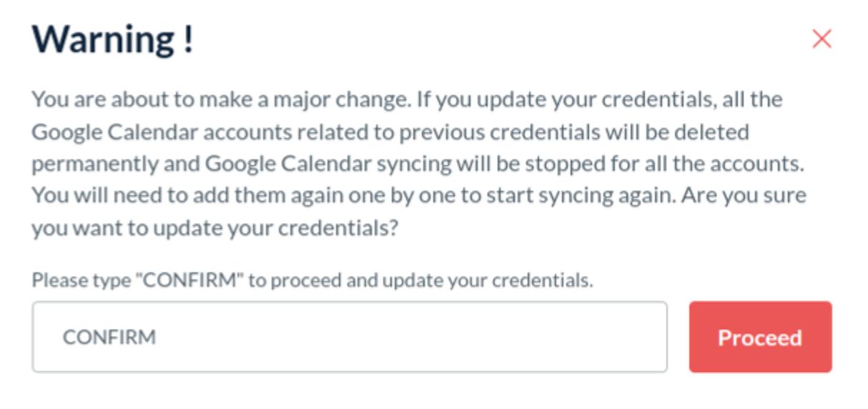Click the quoted "CONFIRM" word in the instruction

pyautogui.click(x=190, y=280)
